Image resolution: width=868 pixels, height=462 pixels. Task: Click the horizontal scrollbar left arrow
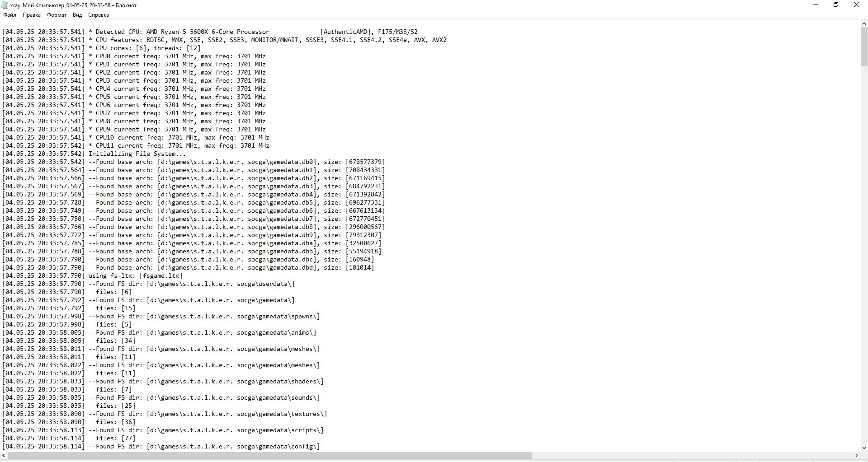pyautogui.click(x=4, y=455)
